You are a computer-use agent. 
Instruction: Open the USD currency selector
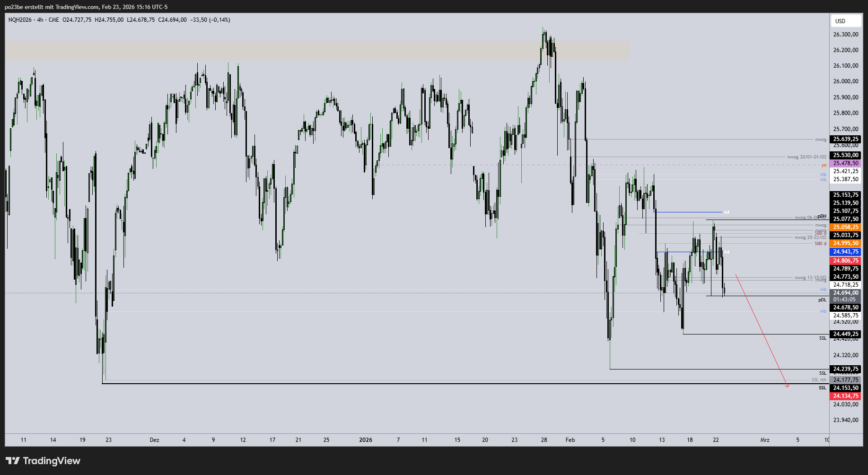(x=845, y=21)
